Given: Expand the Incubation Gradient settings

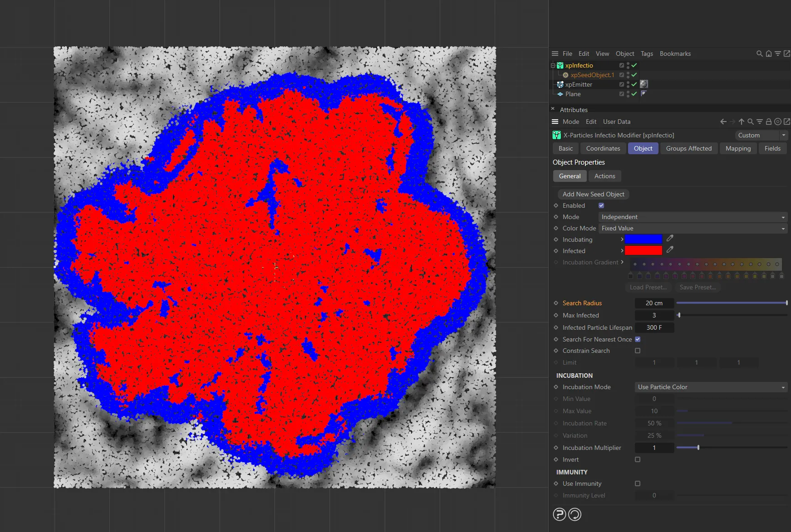Looking at the screenshot, I should coord(622,262).
